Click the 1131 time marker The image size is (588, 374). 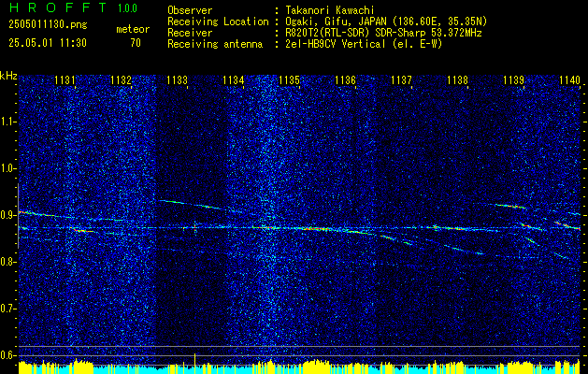65,79
